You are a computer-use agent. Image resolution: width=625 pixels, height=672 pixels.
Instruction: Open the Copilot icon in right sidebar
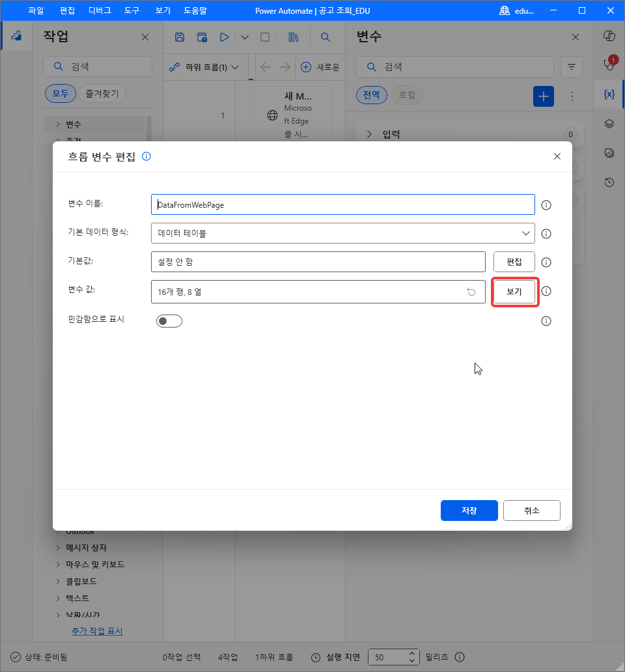pos(609,36)
